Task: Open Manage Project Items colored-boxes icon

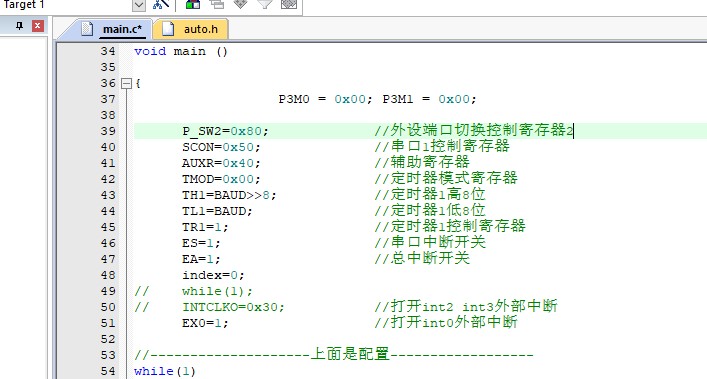Action: [193, 4]
